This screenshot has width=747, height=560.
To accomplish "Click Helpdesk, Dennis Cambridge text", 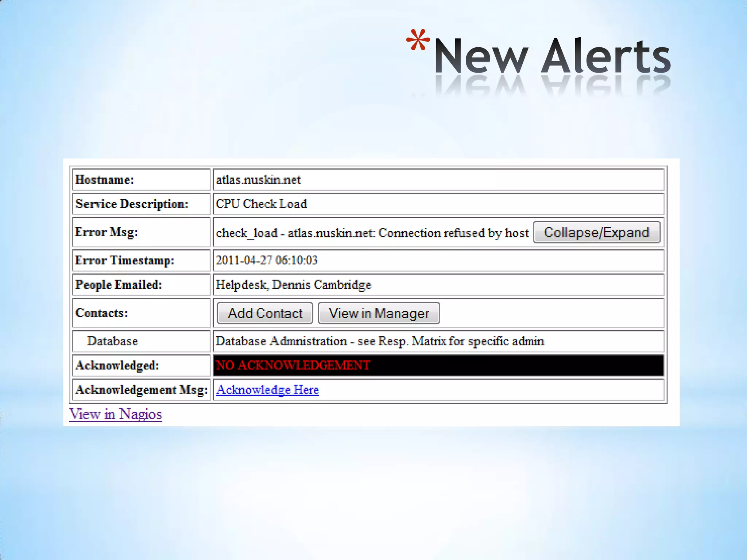I will (293, 285).
